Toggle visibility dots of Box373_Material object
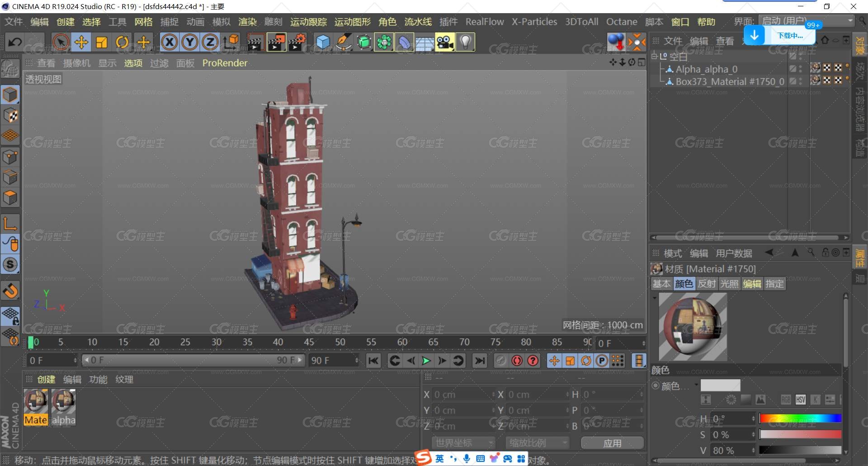The width and height of the screenshot is (868, 466). click(801, 81)
